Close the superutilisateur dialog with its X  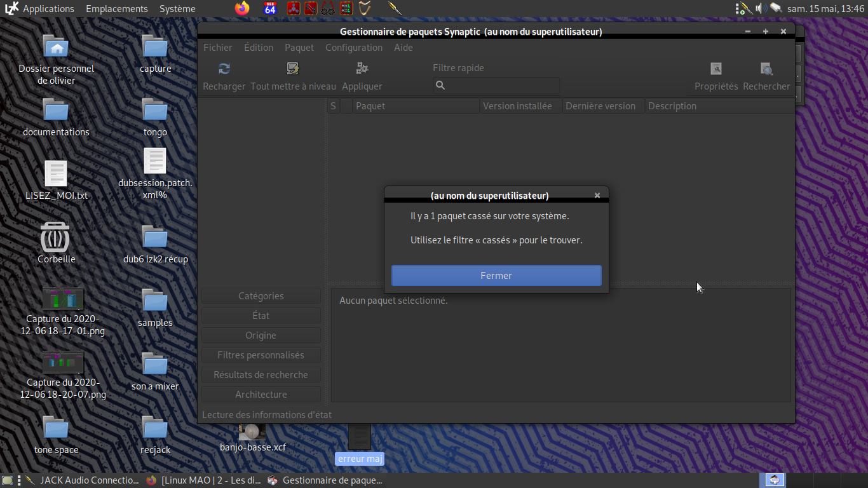[597, 196]
